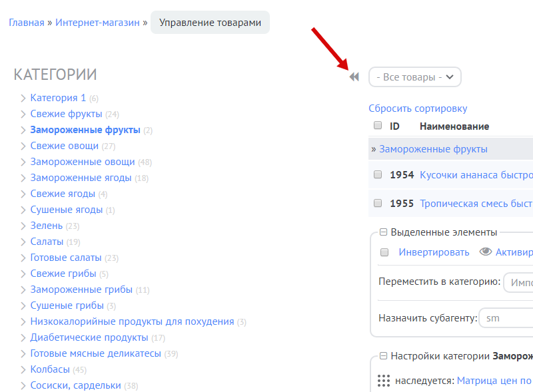Collapse the Настройки категории section minus icon
The width and height of the screenshot is (533, 392).
pos(383,356)
